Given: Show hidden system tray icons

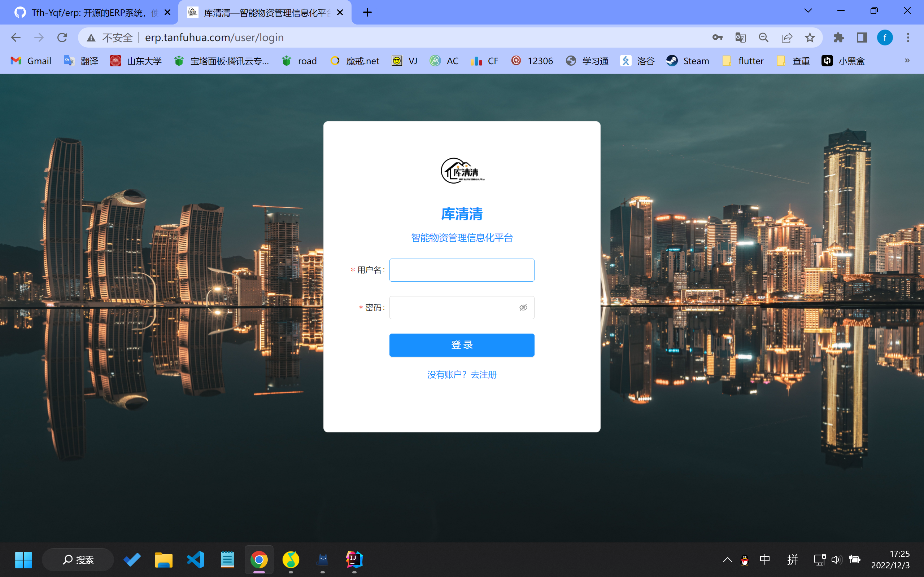Looking at the screenshot, I should [727, 560].
